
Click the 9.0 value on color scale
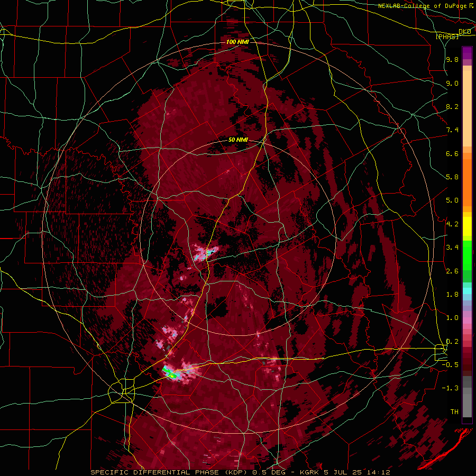(x=452, y=83)
